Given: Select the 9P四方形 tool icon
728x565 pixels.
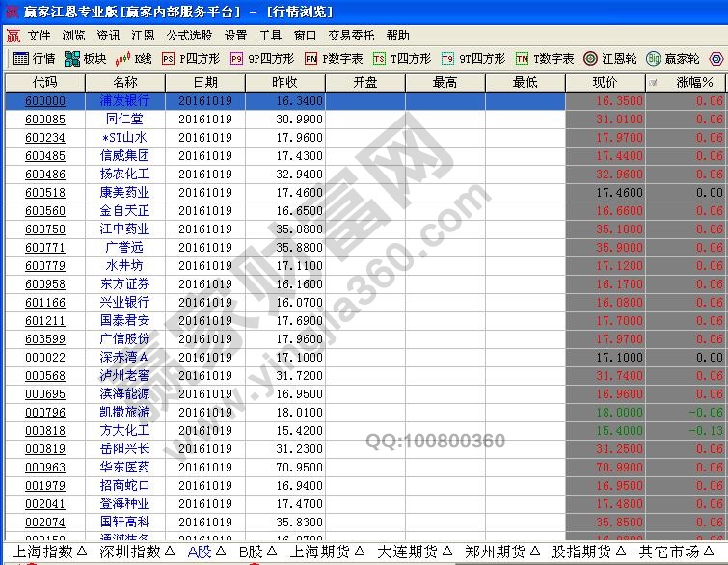Looking at the screenshot, I should pos(236,59).
